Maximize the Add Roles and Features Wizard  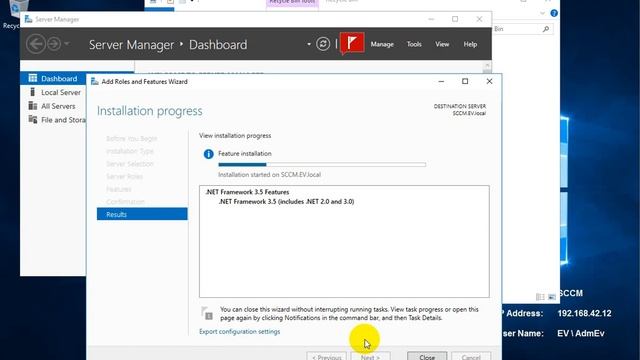click(465, 81)
